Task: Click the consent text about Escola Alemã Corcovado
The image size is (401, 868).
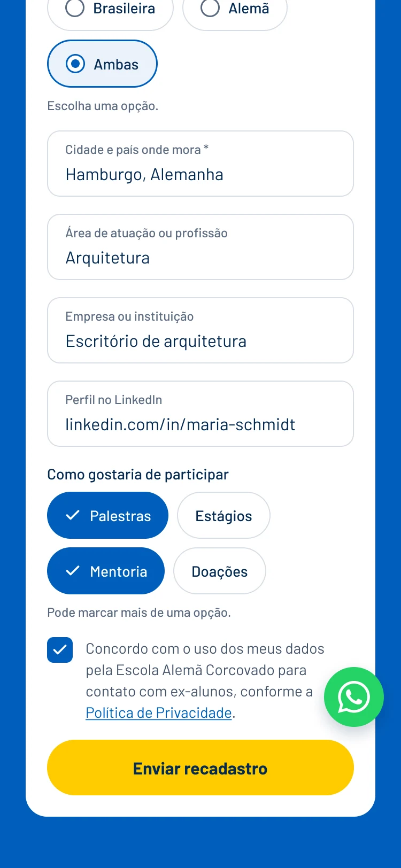Action: coord(205,681)
